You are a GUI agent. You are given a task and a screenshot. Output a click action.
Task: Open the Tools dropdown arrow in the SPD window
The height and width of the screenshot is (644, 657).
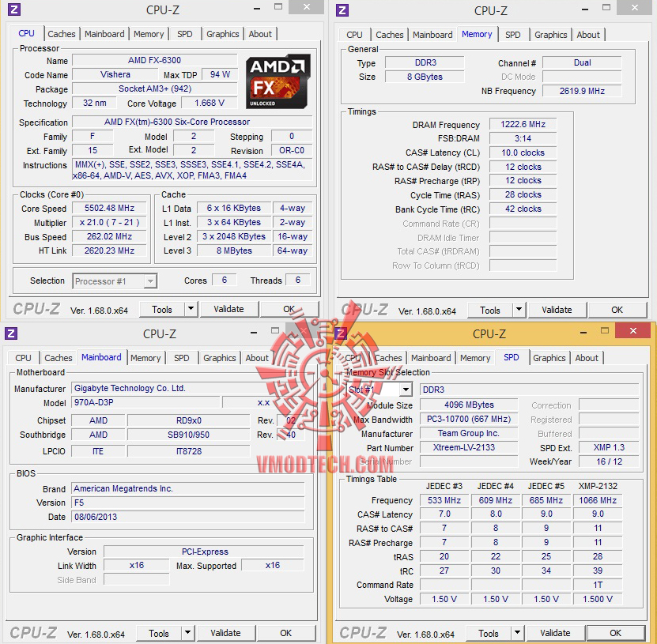click(518, 633)
